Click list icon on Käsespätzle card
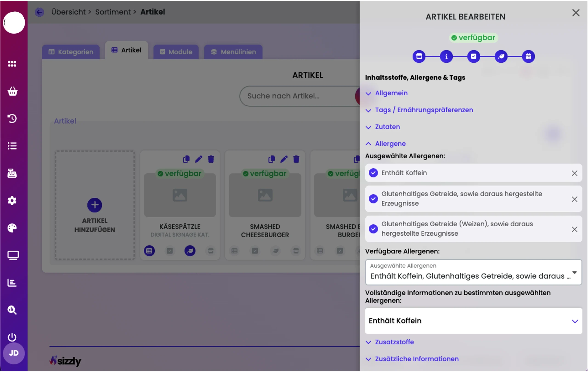The height and width of the screenshot is (372, 588). (x=149, y=251)
